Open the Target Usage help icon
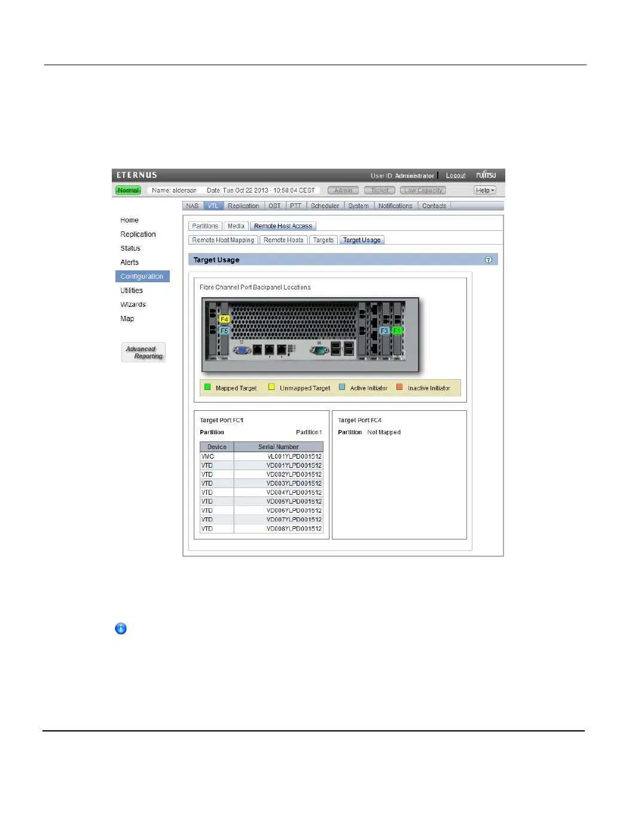644x814 pixels. click(x=489, y=260)
